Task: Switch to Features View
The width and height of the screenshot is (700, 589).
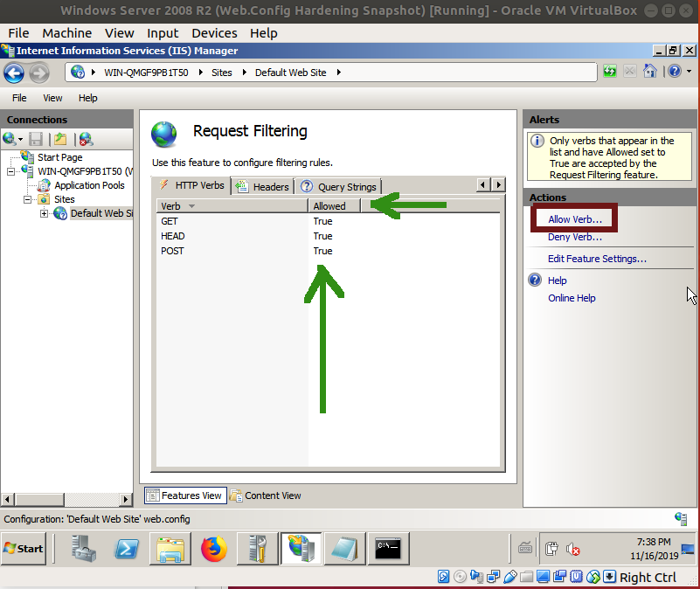Action: point(185,495)
